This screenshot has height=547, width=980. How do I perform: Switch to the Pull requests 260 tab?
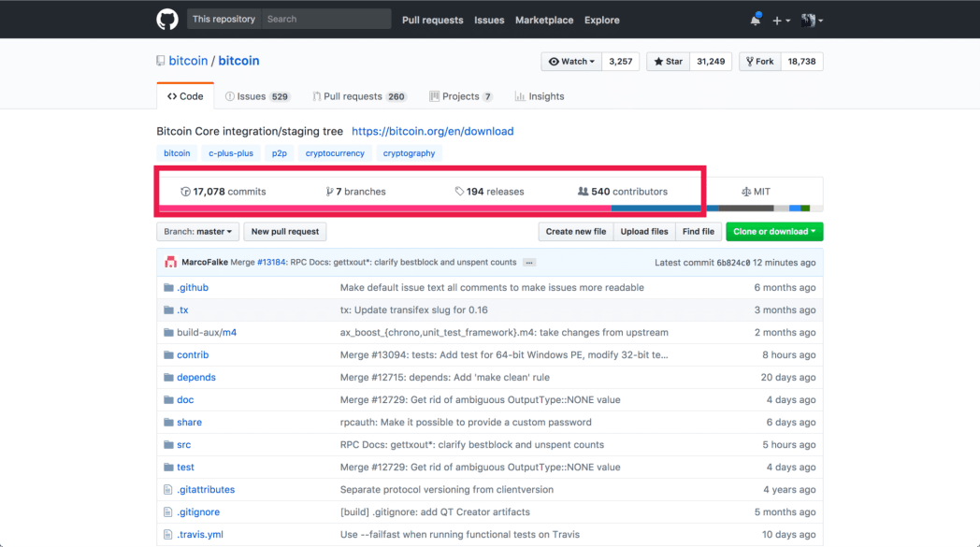359,96
